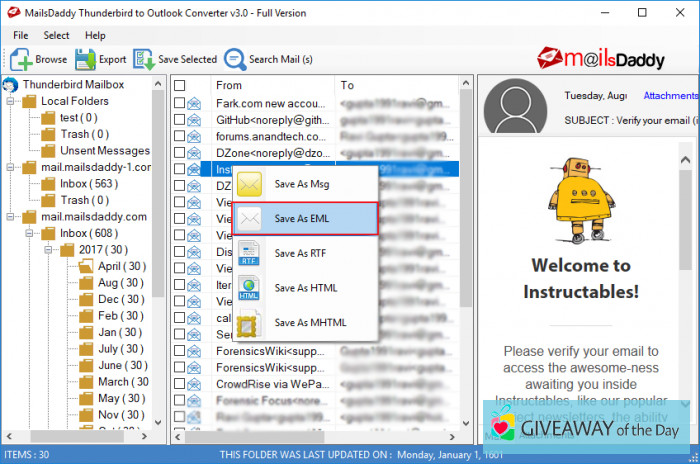The image size is (700, 464).
Task: Select the Inbox (563) folder
Action: (89, 184)
